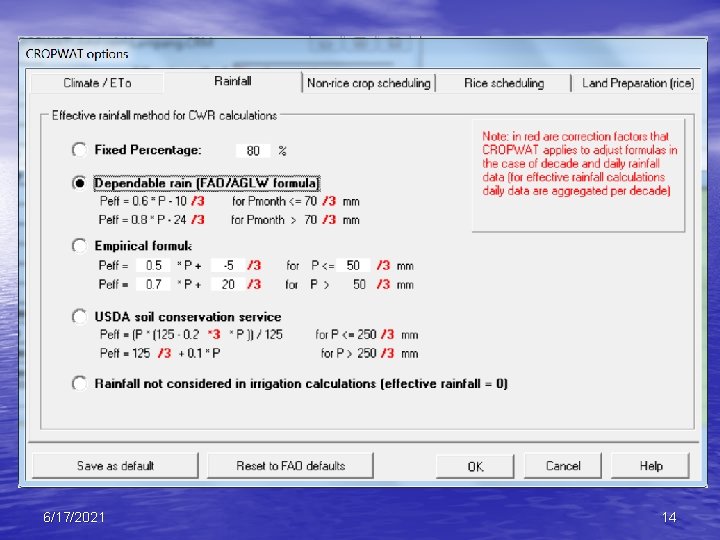The image size is (720, 540).
Task: Edit the empirical coefficient field showing 0.7
Action: point(153,284)
